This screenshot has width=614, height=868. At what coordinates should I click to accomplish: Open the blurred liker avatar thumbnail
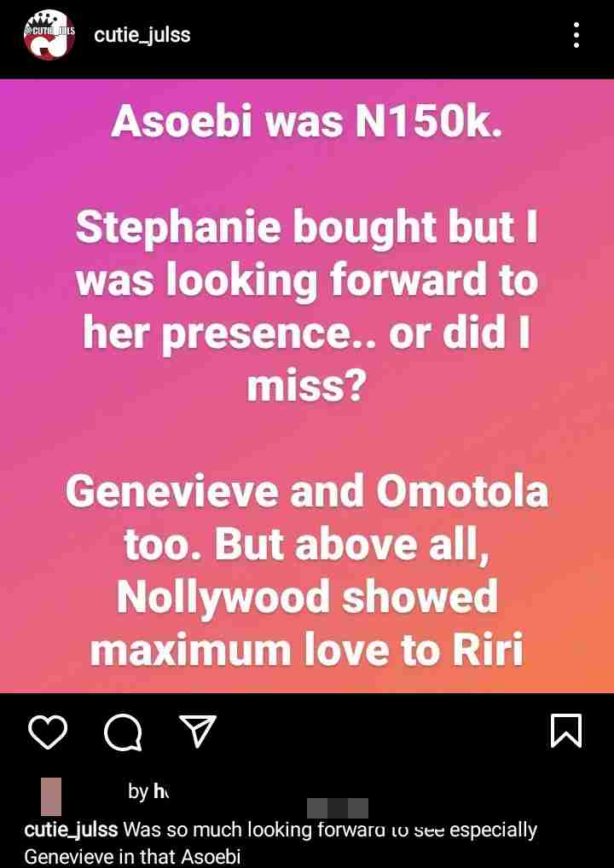coord(51,796)
